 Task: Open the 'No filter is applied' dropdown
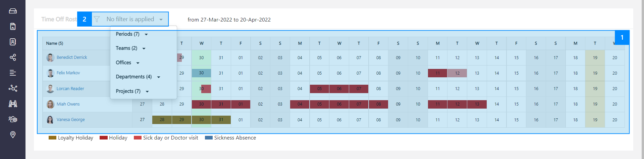pyautogui.click(x=135, y=19)
